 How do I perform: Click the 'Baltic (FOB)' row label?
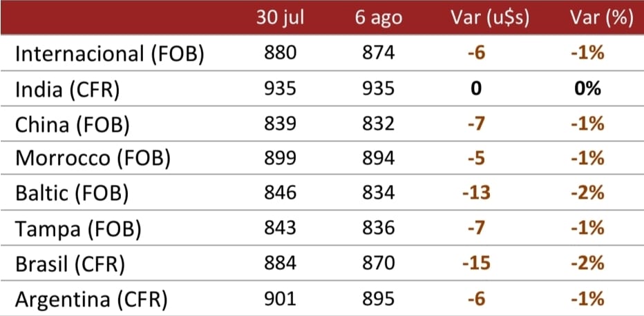click(72, 193)
